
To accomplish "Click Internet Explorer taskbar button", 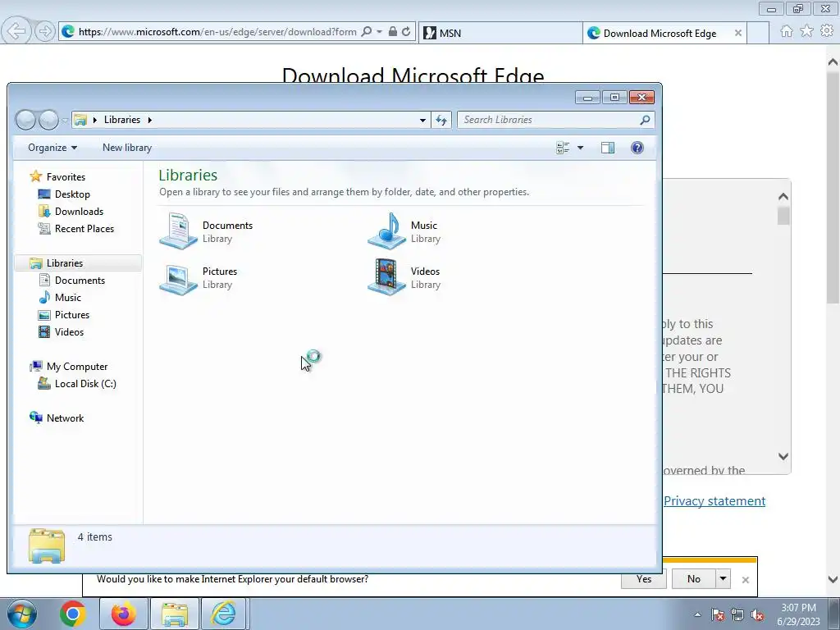I will pyautogui.click(x=224, y=614).
